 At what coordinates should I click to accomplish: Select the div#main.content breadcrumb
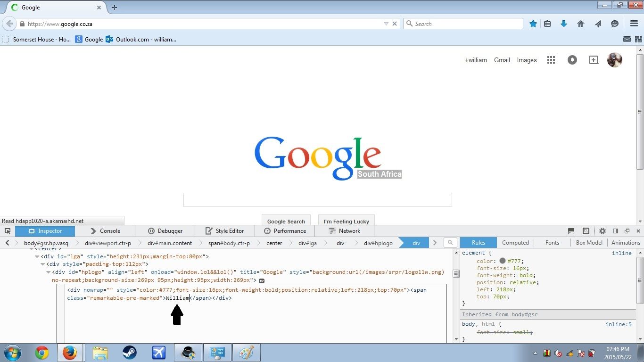pos(170,243)
